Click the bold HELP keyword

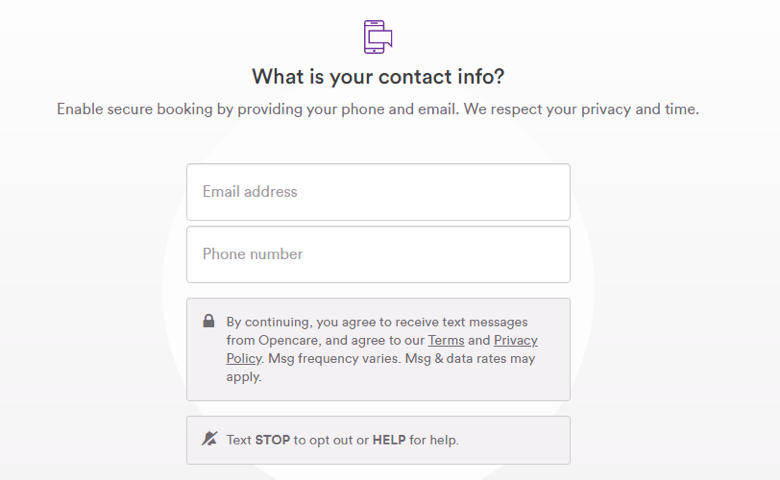(389, 440)
